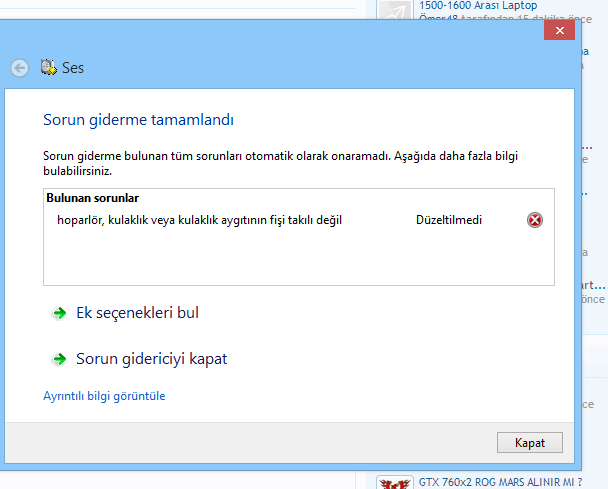Click the Kapat button
The height and width of the screenshot is (489, 608).
530,442
